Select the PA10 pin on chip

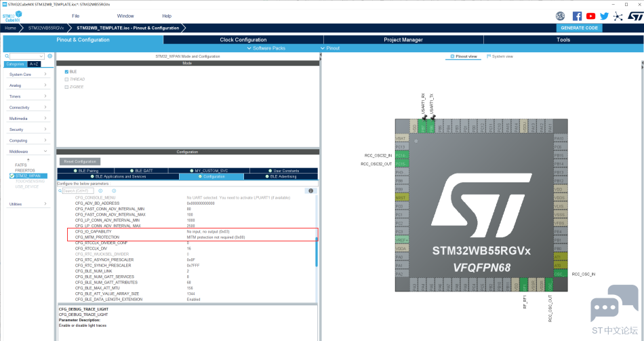click(561, 138)
